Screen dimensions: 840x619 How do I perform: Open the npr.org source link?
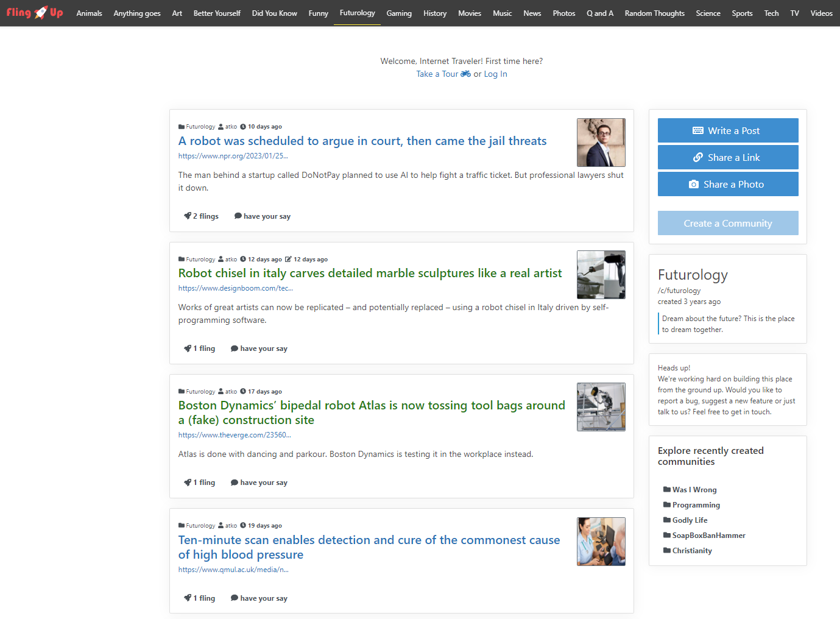[233, 156]
